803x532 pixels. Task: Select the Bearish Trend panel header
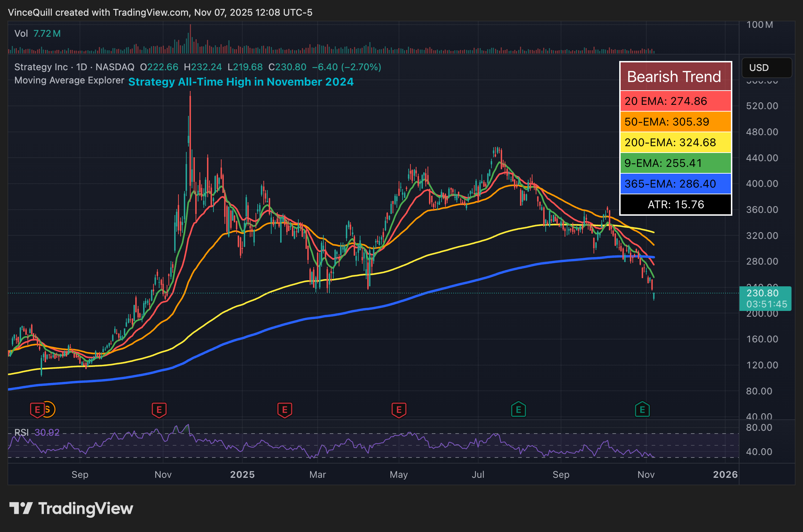tap(675, 76)
